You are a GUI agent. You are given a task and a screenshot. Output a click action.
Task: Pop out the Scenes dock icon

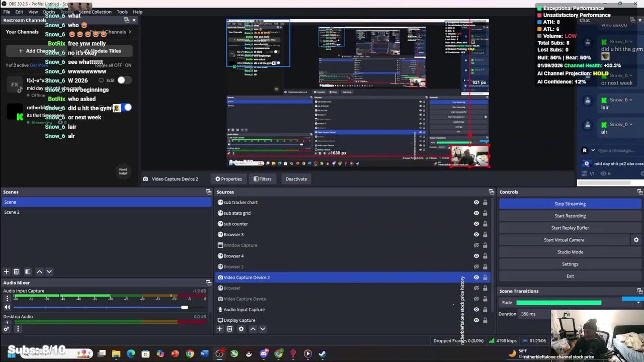click(209, 192)
